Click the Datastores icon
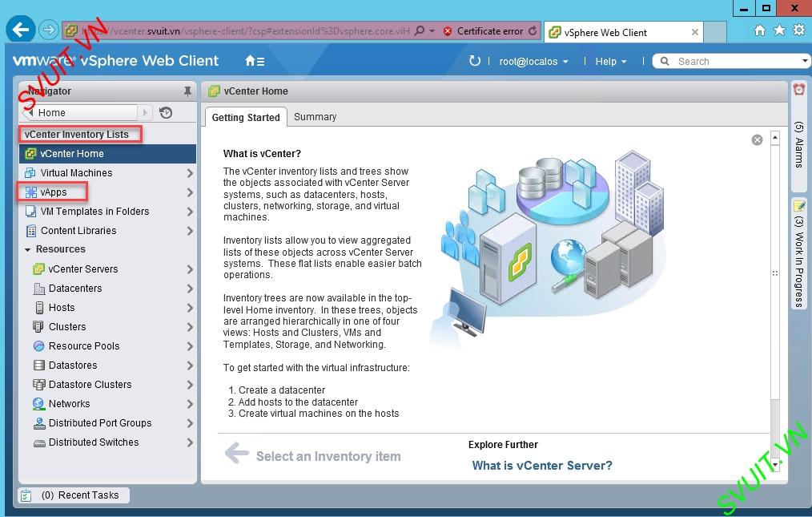The width and height of the screenshot is (812, 517). pos(39,365)
